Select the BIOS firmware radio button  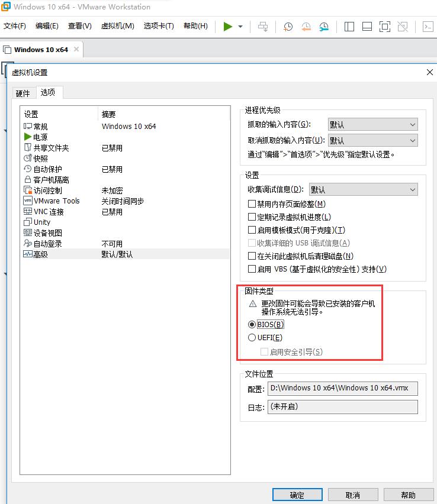tap(252, 325)
